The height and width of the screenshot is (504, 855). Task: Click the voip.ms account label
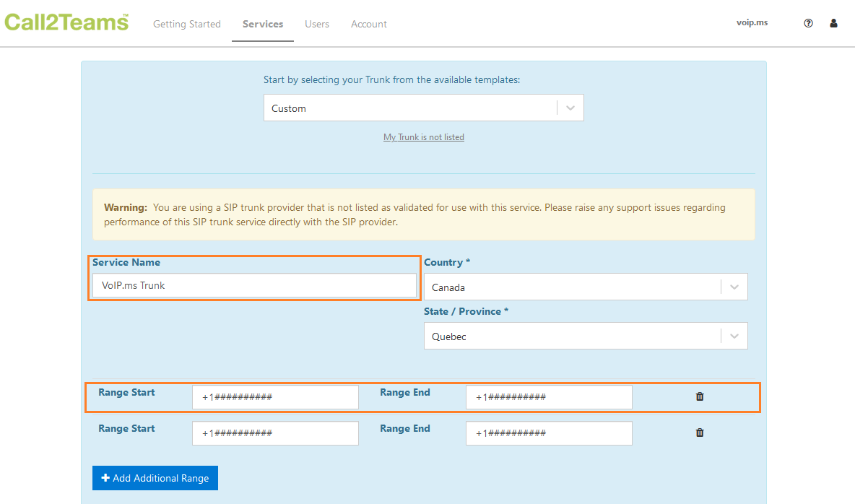tap(752, 22)
